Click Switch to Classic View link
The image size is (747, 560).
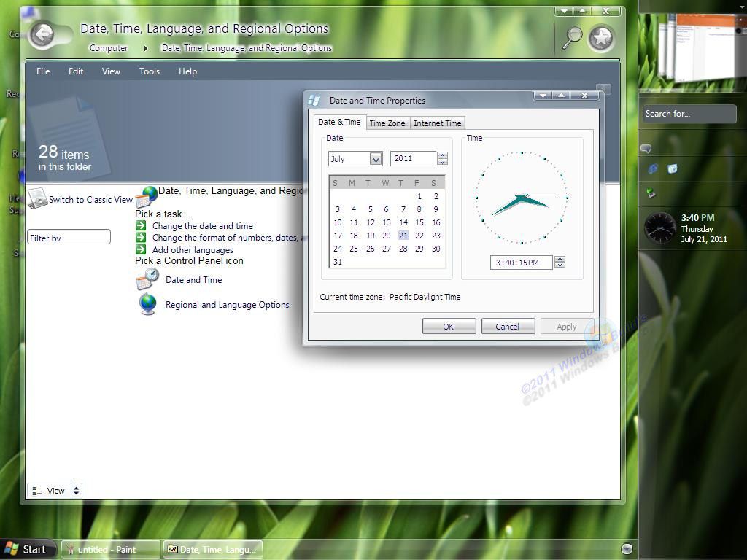click(90, 200)
